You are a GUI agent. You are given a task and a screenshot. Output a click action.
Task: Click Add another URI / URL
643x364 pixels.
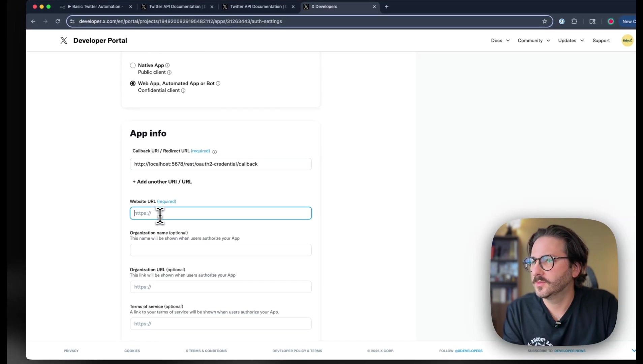(x=162, y=182)
